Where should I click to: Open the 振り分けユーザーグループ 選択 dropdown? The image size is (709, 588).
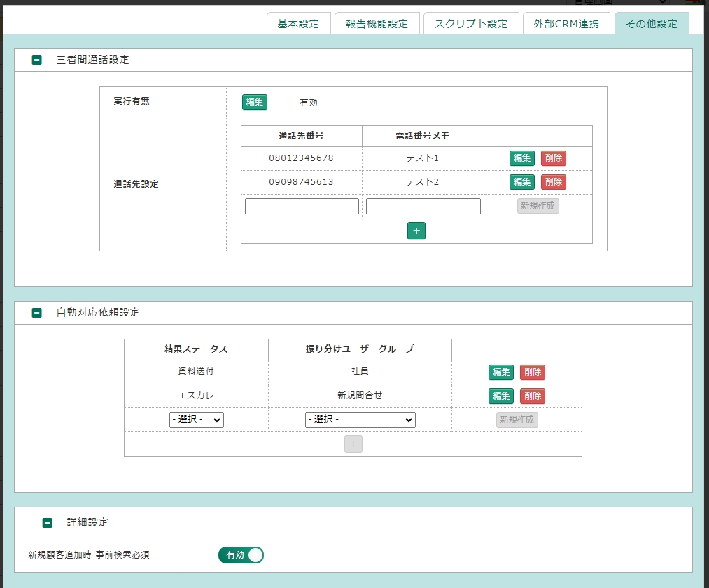(x=360, y=420)
